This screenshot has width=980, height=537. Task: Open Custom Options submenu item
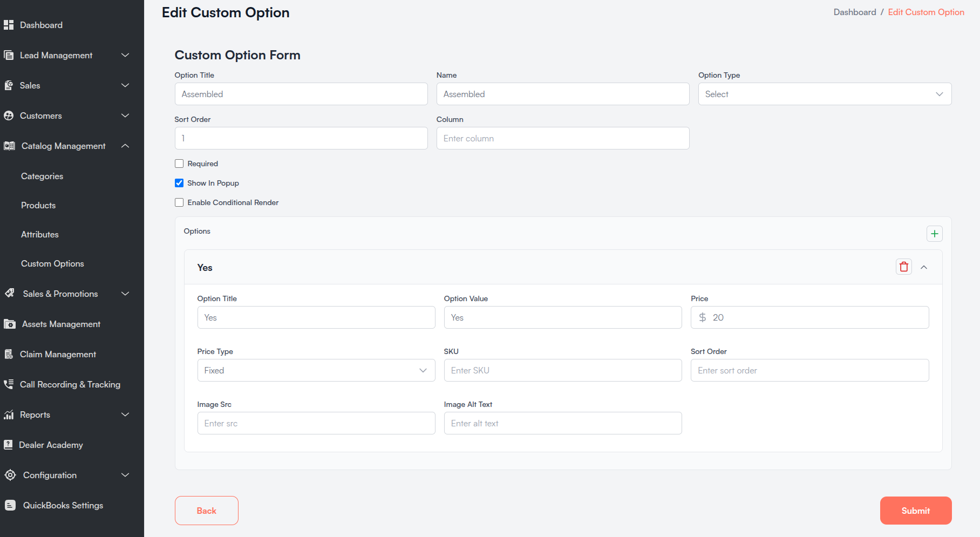click(52, 263)
